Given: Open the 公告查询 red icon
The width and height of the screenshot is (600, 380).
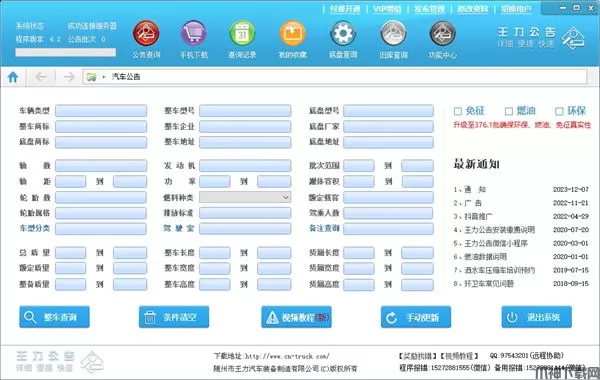Looking at the screenshot, I should pyautogui.click(x=146, y=33).
